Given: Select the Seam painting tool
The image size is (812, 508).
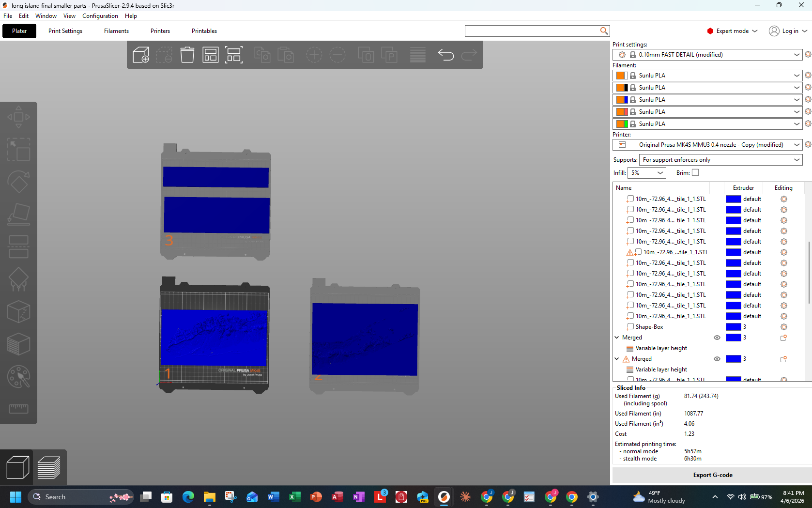Looking at the screenshot, I should pyautogui.click(x=18, y=312).
